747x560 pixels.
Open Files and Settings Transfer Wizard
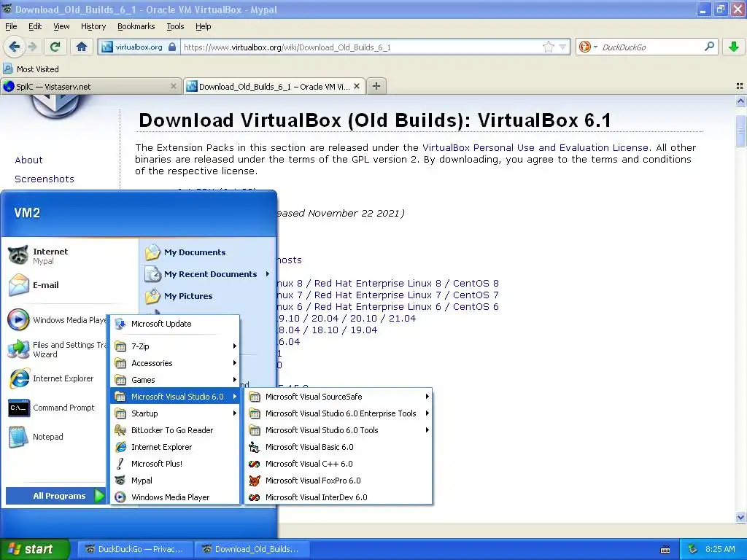point(56,349)
